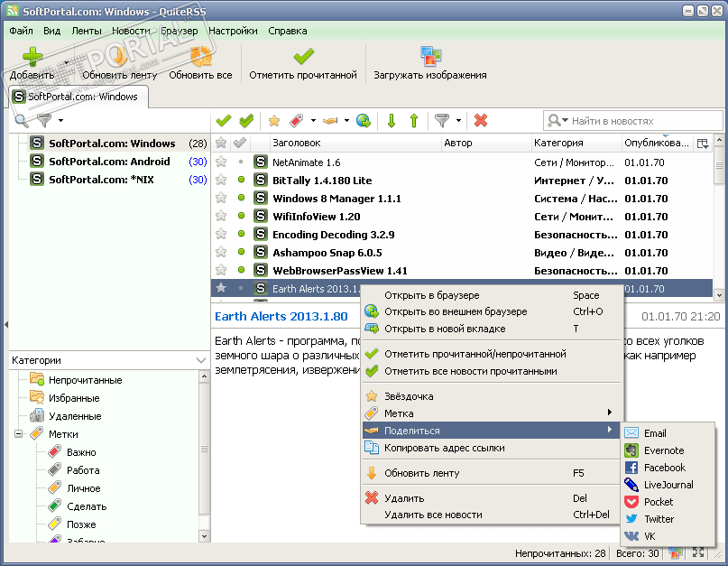This screenshot has width=728, height=566.
Task: Share via Pocket in the submenu
Action: point(668,502)
